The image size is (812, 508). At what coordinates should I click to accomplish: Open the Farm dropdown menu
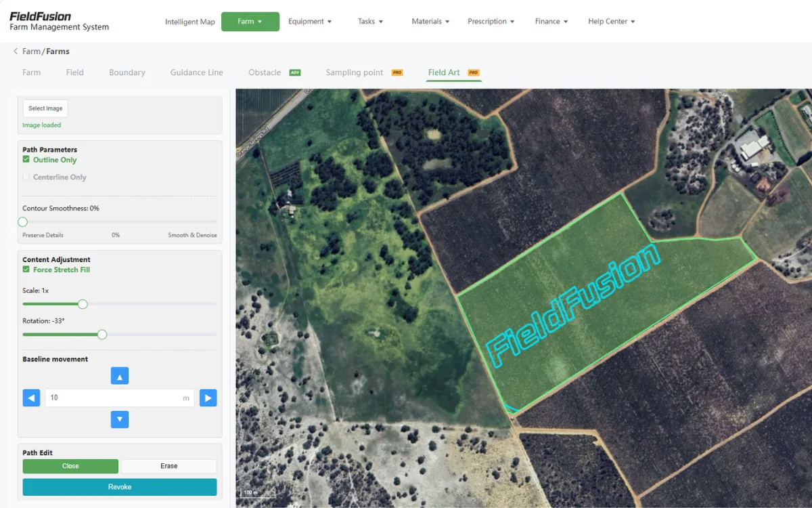250,22
